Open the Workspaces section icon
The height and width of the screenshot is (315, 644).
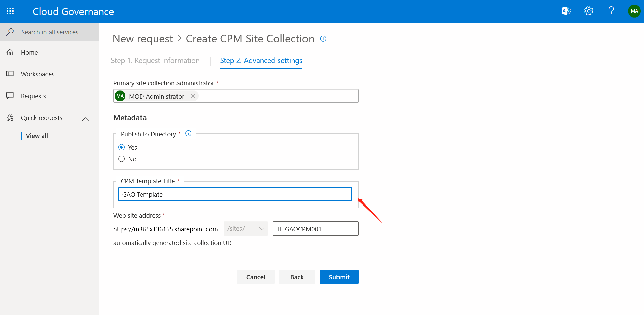10,74
